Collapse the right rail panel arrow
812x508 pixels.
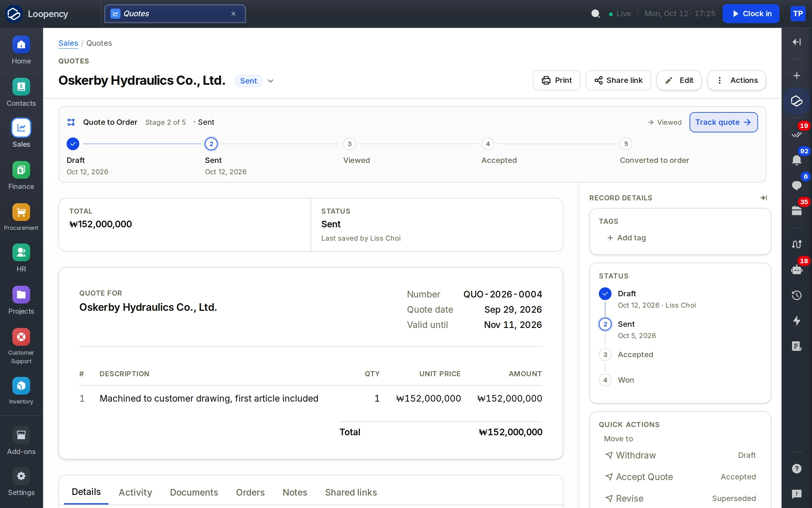coord(796,42)
